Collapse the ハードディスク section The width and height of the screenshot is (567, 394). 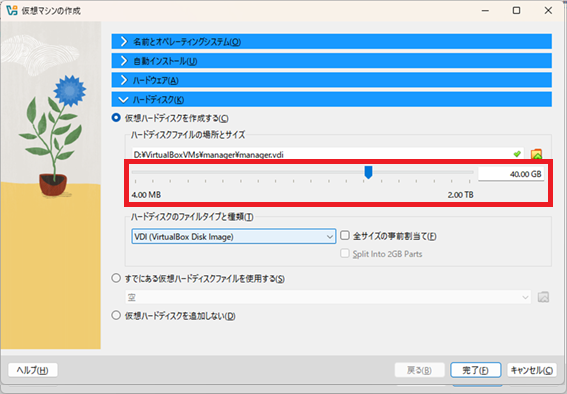point(332,99)
